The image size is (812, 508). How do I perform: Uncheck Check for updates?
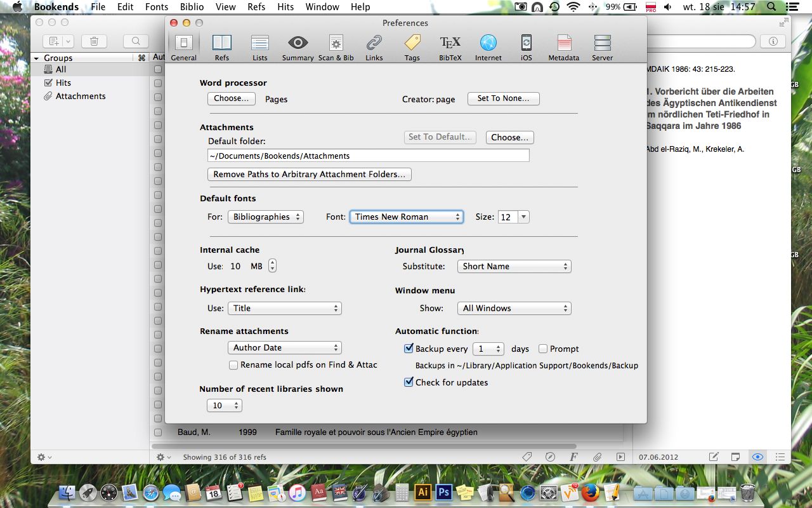[x=409, y=382]
